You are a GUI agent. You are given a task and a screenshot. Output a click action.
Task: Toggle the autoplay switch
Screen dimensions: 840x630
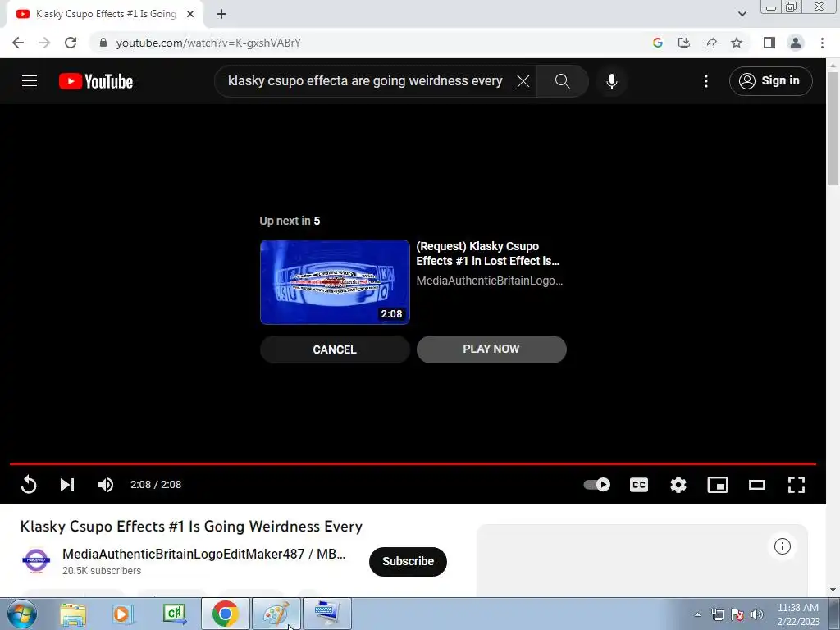point(597,484)
